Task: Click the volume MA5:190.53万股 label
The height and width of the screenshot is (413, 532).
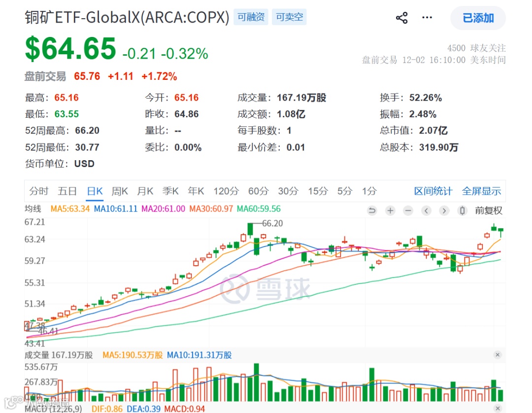Action: coord(133,355)
